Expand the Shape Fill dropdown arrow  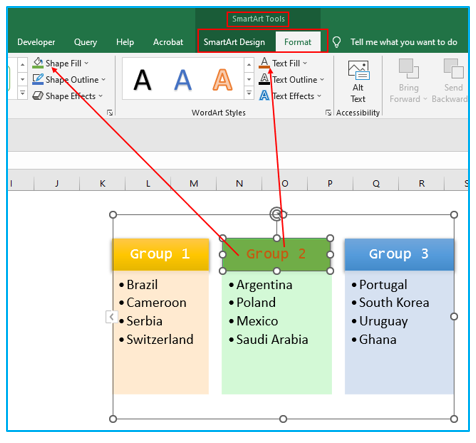[x=87, y=63]
